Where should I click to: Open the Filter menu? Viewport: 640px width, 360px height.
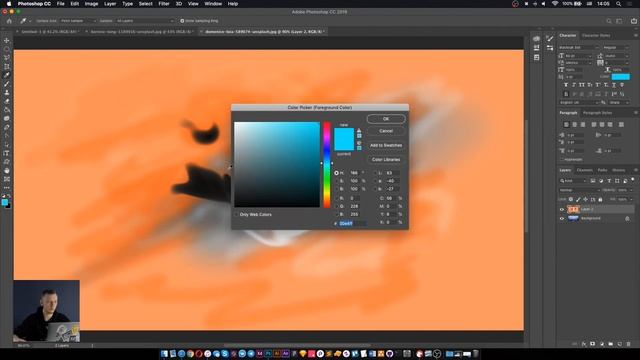(x=164, y=4)
